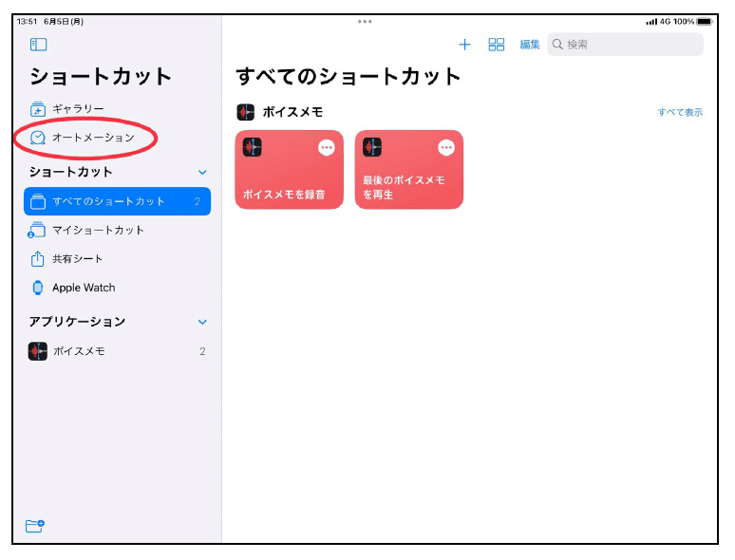Collapse the ショートカット section chevron
This screenshot has height=560, width=735.
click(x=202, y=172)
